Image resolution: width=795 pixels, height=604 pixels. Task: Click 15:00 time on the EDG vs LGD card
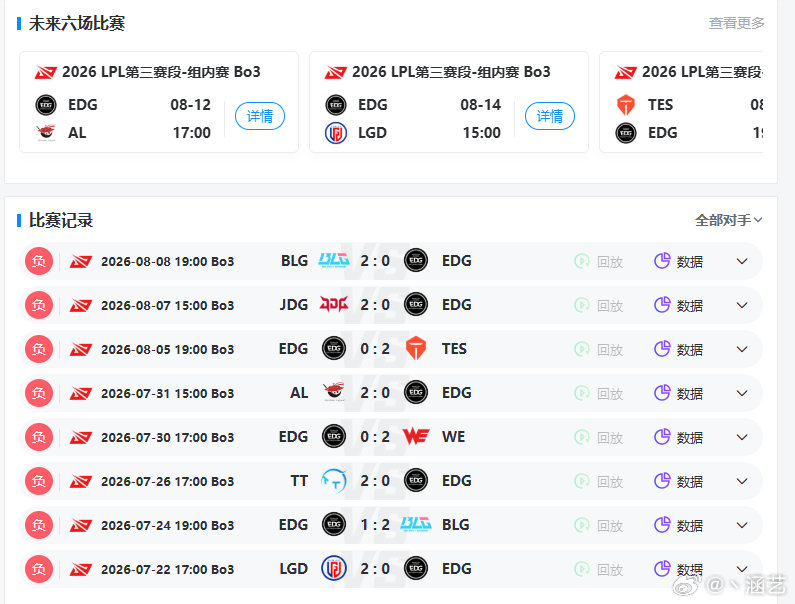(482, 132)
